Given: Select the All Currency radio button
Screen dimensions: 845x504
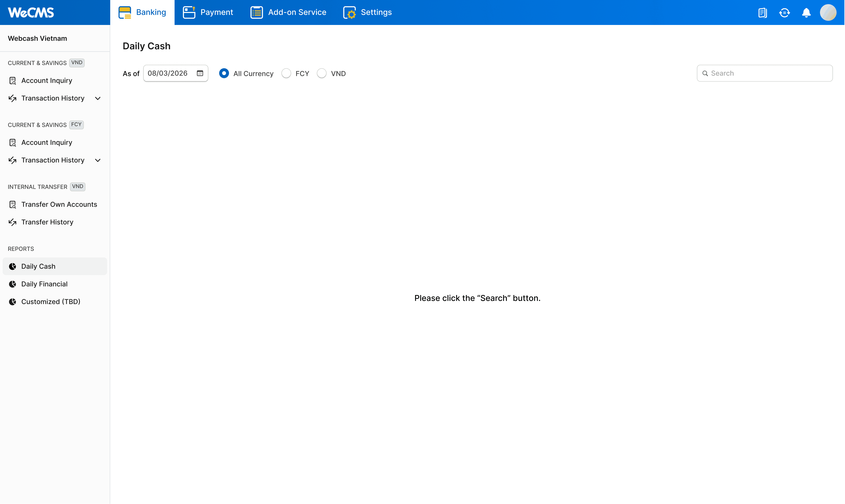Looking at the screenshot, I should point(224,73).
